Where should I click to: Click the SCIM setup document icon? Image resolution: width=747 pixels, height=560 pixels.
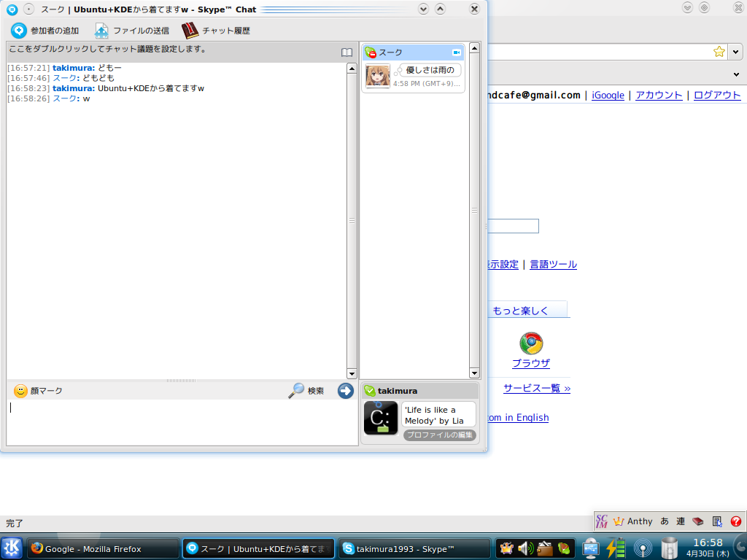(717, 521)
